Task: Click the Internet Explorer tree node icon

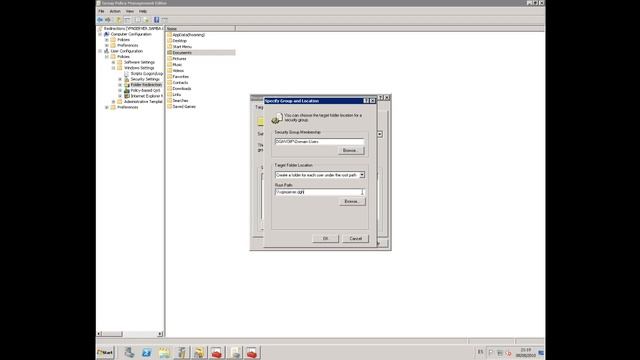Action: (127, 96)
